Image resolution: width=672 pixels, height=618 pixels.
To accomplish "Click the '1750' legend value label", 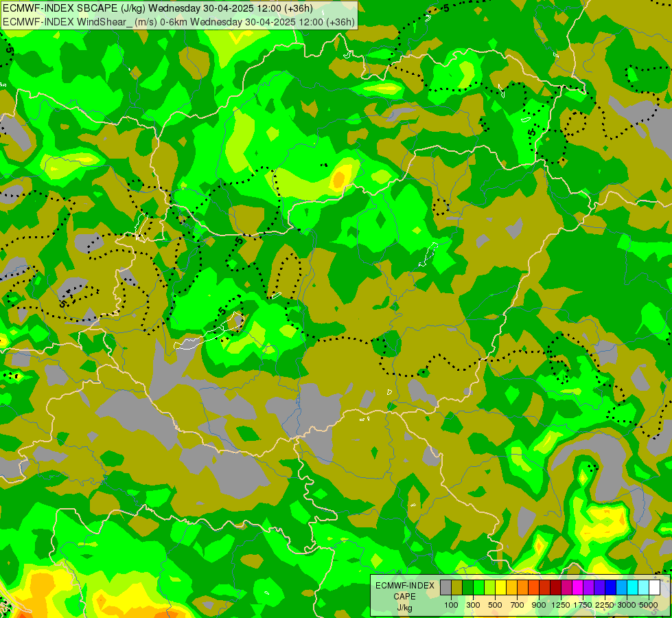I will [583, 605].
